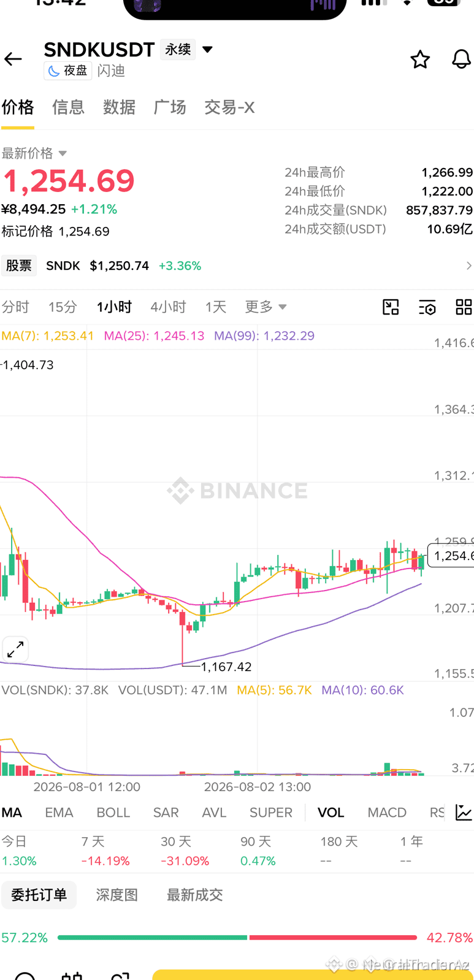Tap the VOL MA(10): 60.6K legend
This screenshot has height=980, width=474.
362,690
